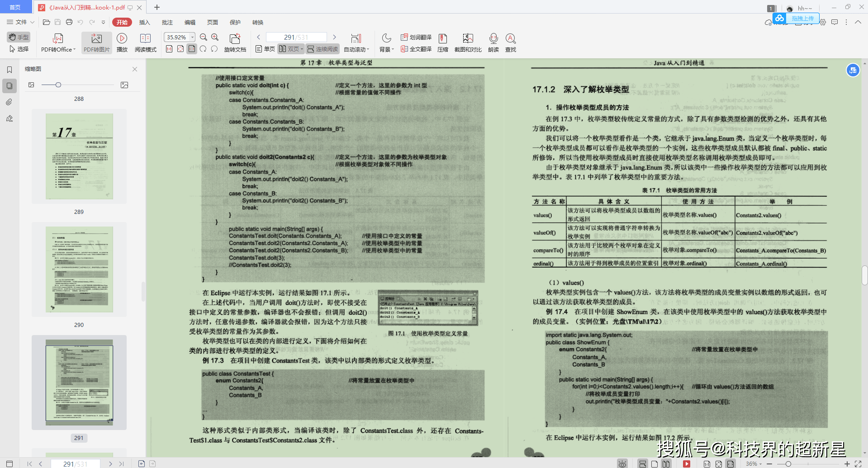
Task: Switch to 单页 single page view
Action: pos(265,49)
